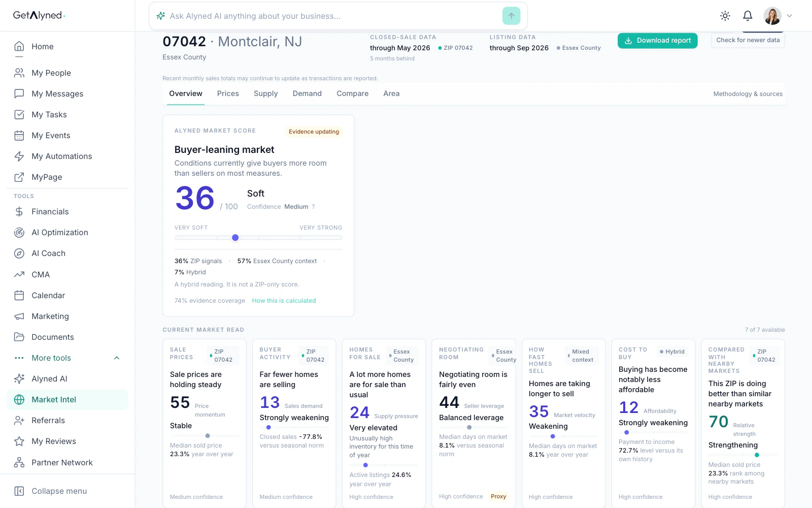The width and height of the screenshot is (812, 508).
Task: Open the My Events calendar icon
Action: point(19,135)
